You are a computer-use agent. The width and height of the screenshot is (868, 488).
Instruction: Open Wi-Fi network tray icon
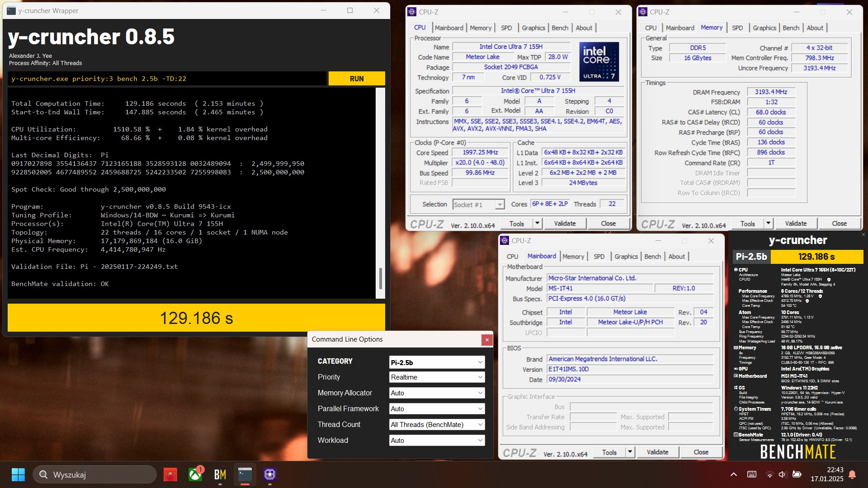(769, 474)
